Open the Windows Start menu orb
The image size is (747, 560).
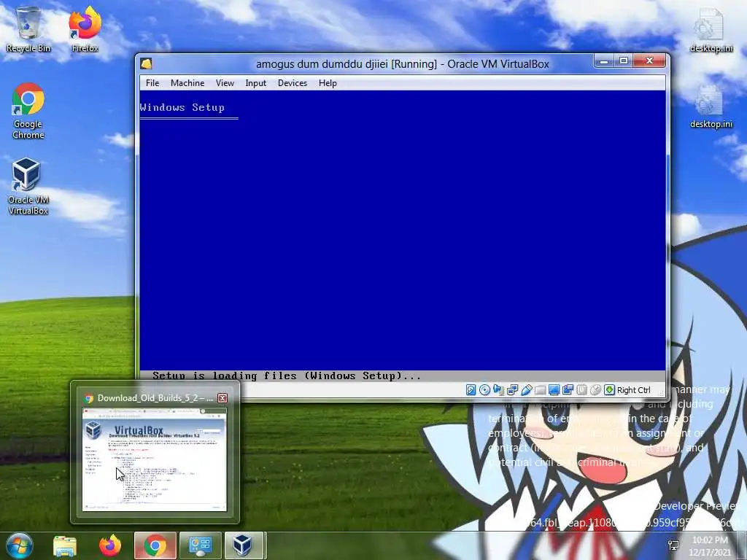(20, 545)
